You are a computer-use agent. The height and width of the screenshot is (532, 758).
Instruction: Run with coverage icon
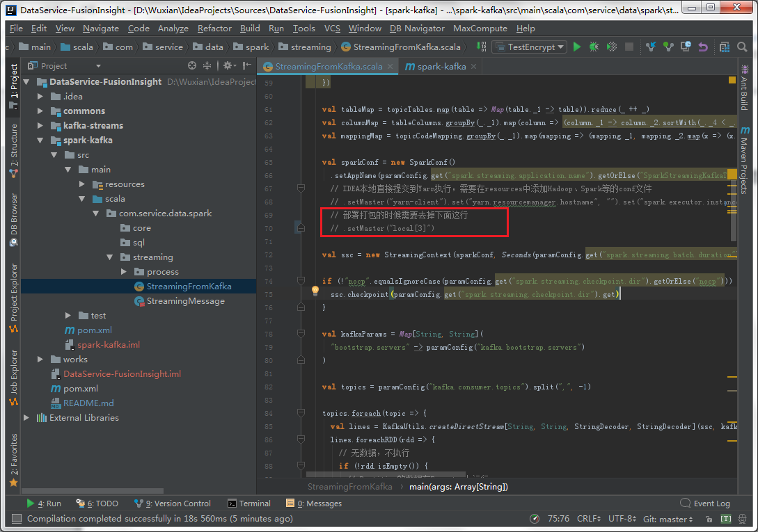(x=612, y=47)
